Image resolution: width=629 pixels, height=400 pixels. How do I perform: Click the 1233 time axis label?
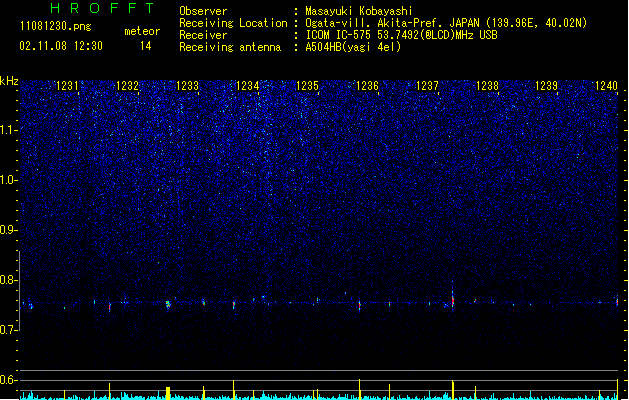tap(187, 86)
